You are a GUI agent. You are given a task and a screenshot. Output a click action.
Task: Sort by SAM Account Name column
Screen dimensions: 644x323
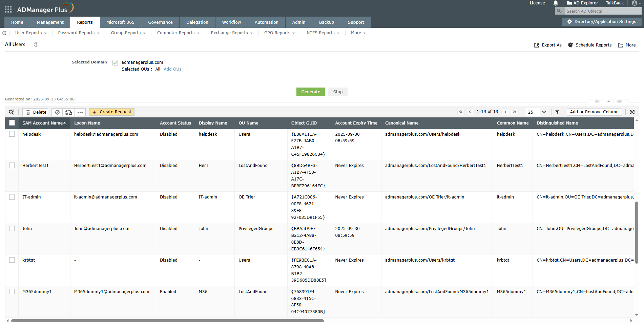pos(44,123)
